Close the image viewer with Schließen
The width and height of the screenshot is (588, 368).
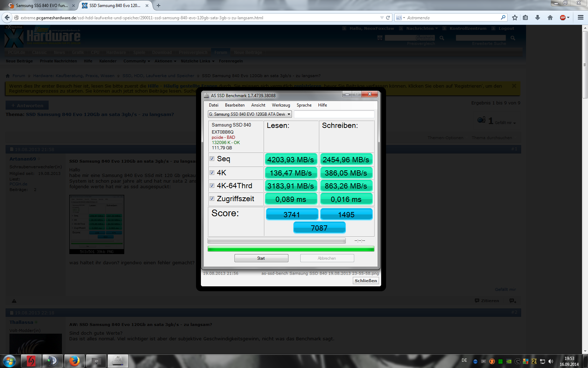(x=366, y=281)
